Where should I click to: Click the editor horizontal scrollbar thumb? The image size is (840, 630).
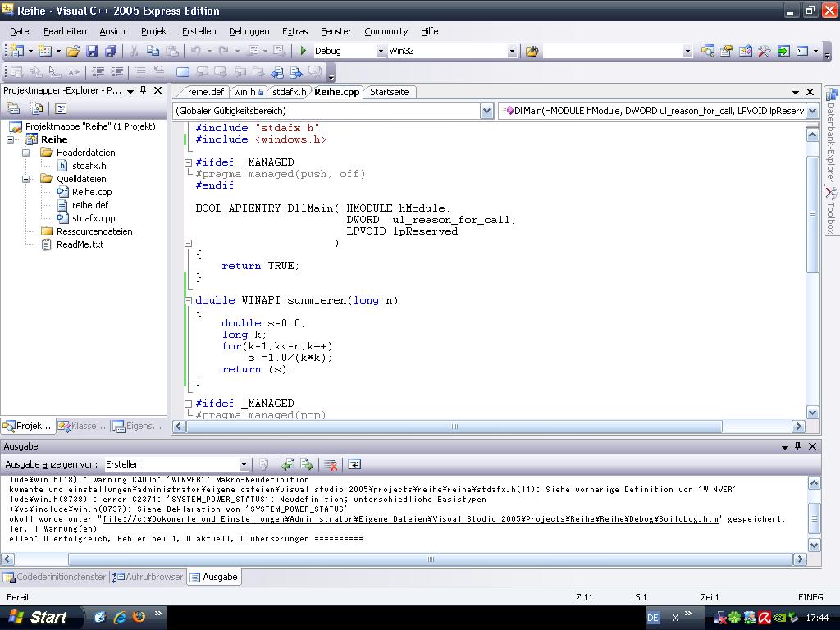[x=454, y=427]
